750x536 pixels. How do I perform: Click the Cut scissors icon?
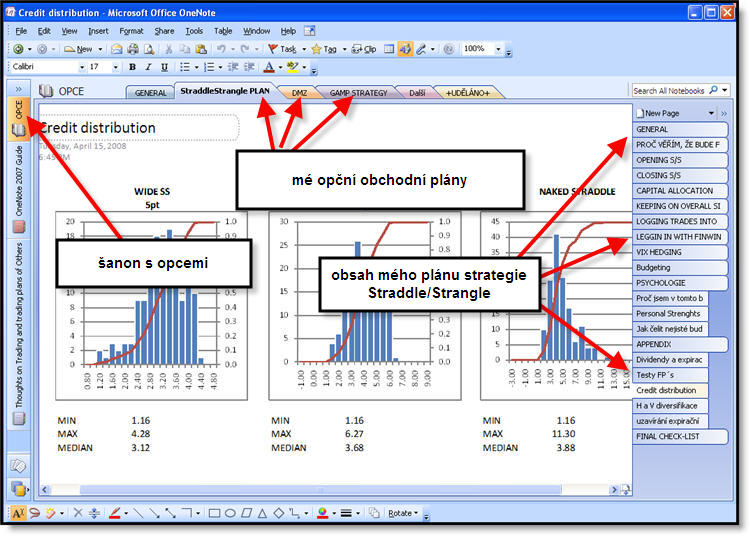(x=168, y=49)
